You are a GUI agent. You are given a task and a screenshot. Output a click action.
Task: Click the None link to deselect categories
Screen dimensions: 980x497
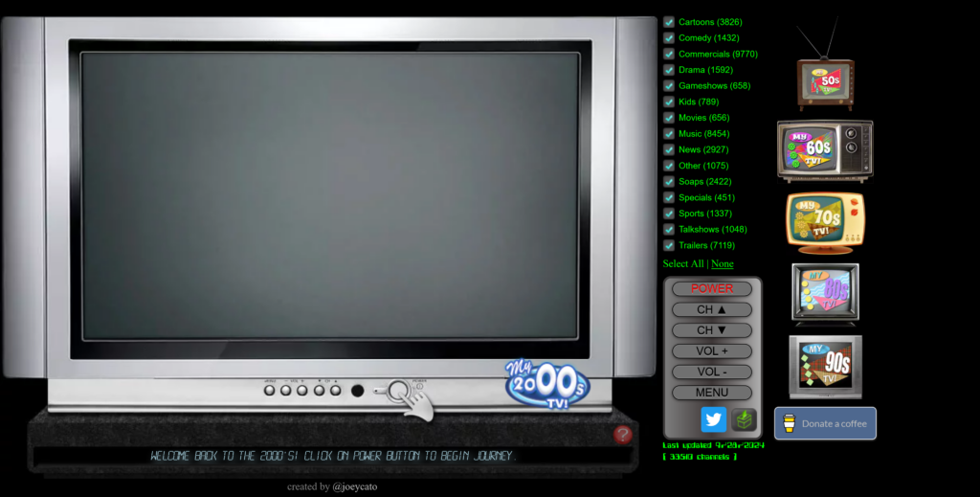723,263
